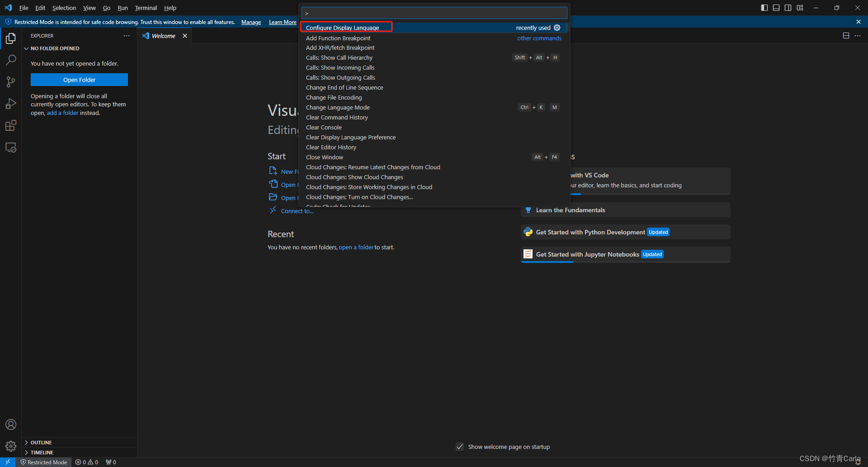
Task: Click the Python icon in Get Started card
Action: (x=528, y=232)
